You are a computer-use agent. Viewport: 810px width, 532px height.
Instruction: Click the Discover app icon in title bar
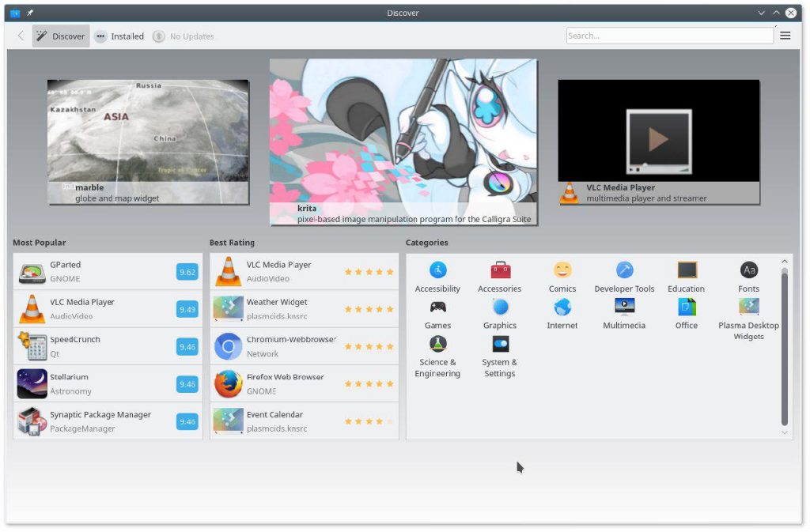click(15, 13)
